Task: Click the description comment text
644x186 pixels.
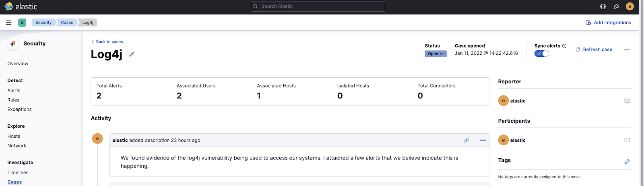Action: 289,162
